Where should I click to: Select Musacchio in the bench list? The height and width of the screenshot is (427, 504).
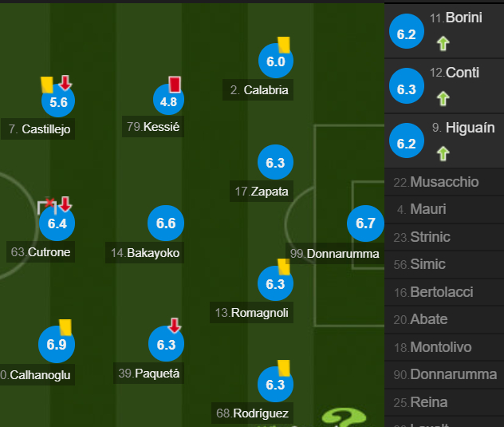coord(444,182)
